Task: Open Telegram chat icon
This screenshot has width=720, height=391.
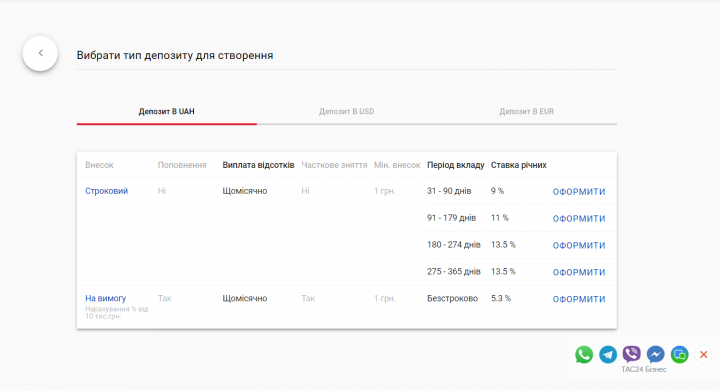Action: tap(608, 355)
